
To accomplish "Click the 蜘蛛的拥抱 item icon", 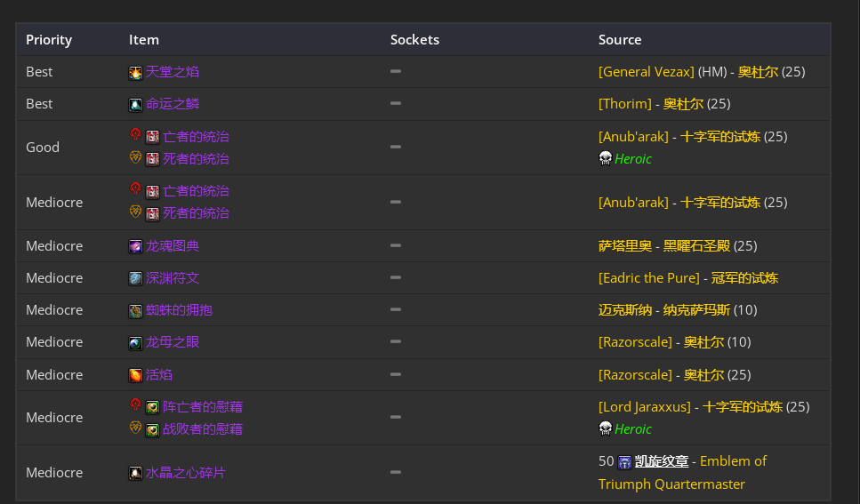I will [135, 311].
